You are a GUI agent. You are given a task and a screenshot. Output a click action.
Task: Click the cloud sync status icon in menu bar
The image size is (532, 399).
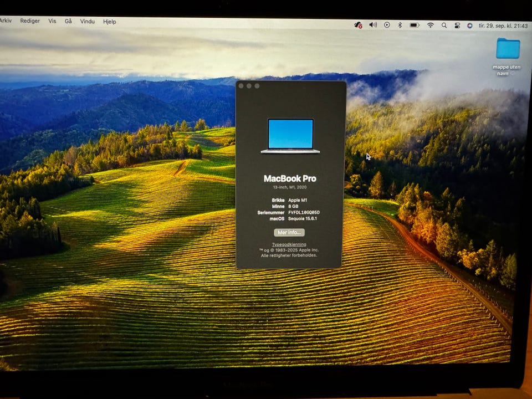(x=358, y=25)
